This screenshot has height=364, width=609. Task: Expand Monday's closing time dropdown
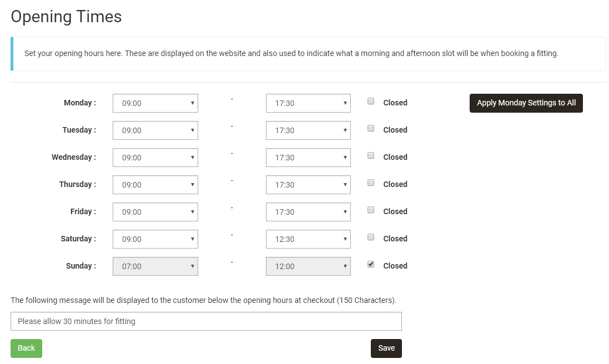point(308,103)
